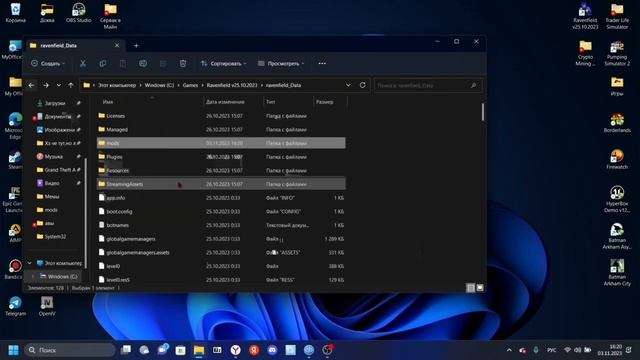
Task: Select the boot.config file
Action: point(221,211)
